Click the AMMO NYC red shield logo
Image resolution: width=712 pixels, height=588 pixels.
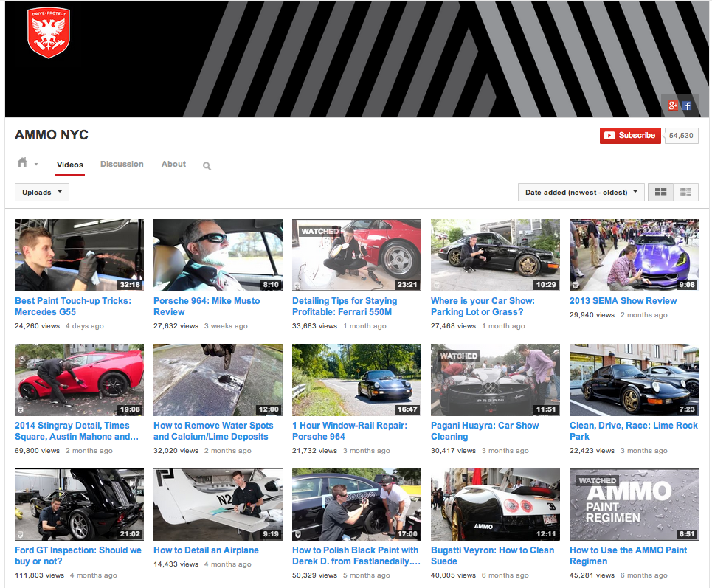tap(49, 32)
